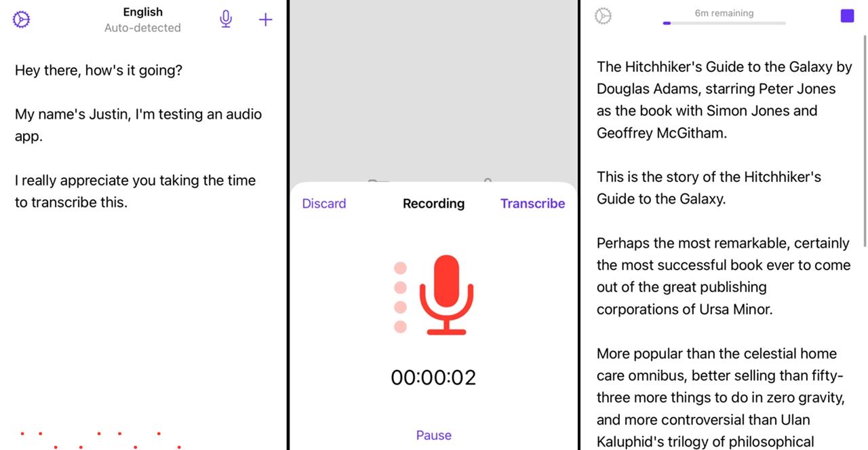Click the "My name's Justin" paragraph
Image resolution: width=868 pixels, height=450 pixels.
[x=138, y=125]
